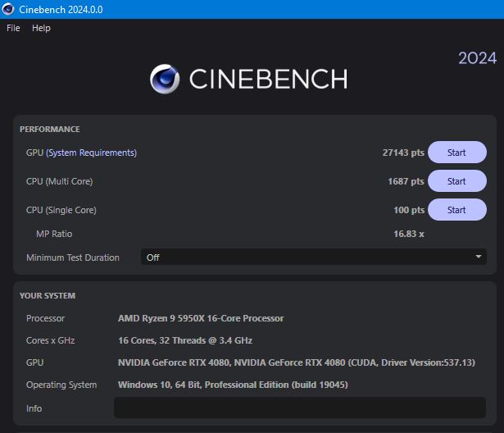Click the Operating System label
Viewport: 504px width, 433px height.
tap(61, 385)
